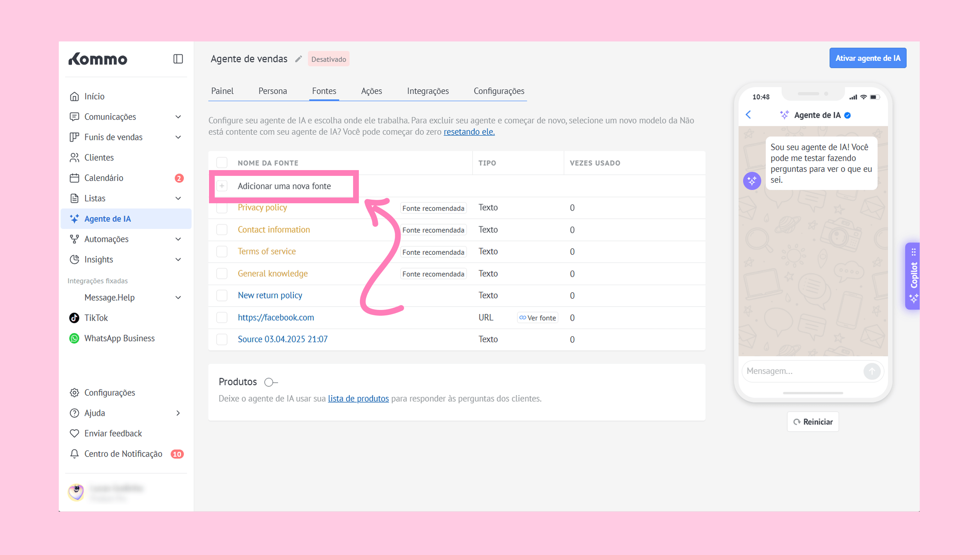Image resolution: width=980 pixels, height=555 pixels.
Task: Follow the 'resetando ele' link
Action: (x=469, y=132)
